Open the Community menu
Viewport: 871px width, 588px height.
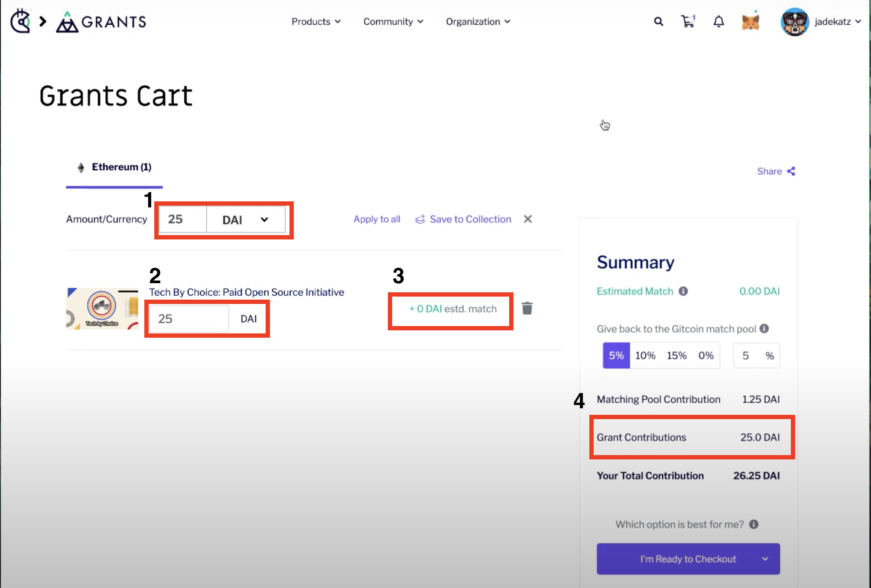[x=393, y=22]
